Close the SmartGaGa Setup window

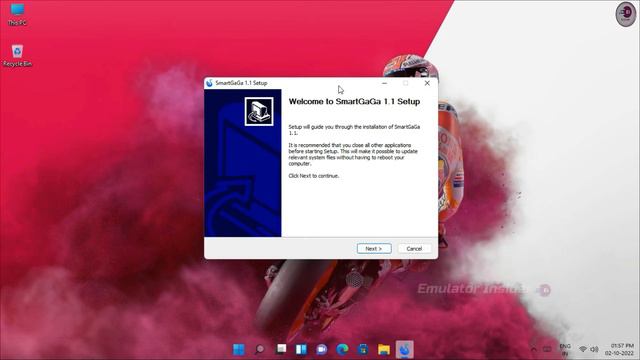point(427,83)
